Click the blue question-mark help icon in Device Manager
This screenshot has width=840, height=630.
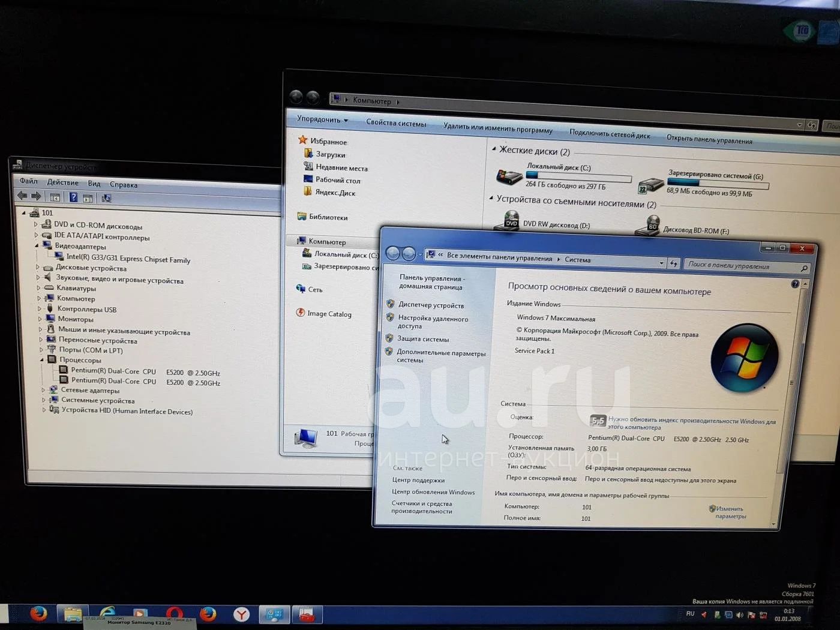pos(73,197)
